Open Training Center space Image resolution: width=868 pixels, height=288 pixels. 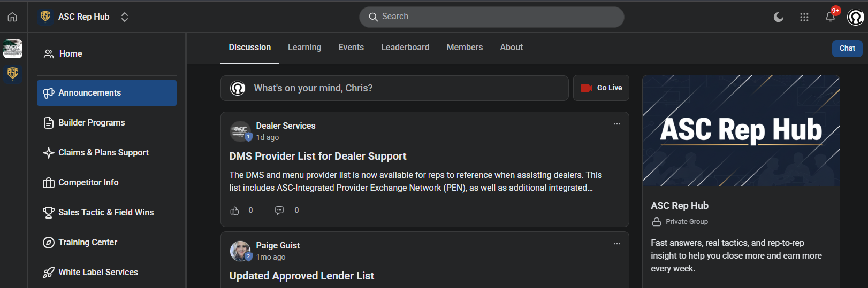click(107, 243)
